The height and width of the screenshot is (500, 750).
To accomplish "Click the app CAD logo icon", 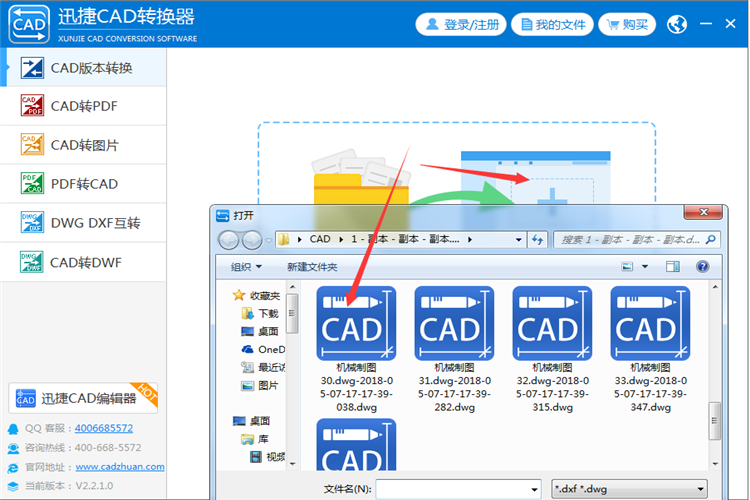I will 29,24.
